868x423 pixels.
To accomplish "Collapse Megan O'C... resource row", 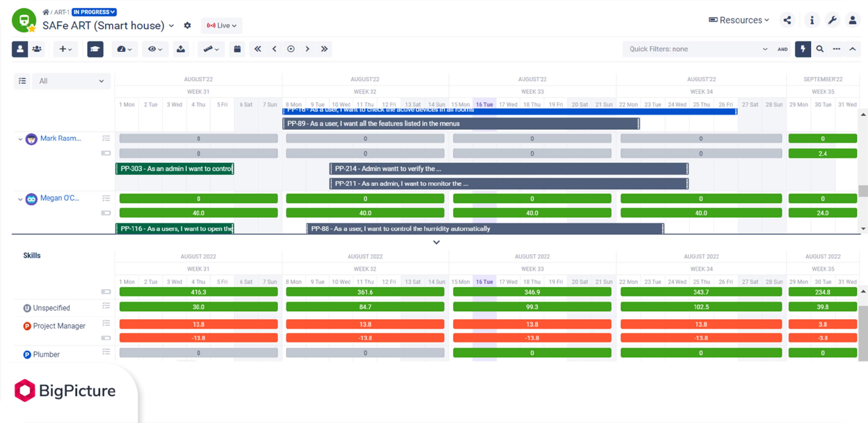I will tap(20, 199).
